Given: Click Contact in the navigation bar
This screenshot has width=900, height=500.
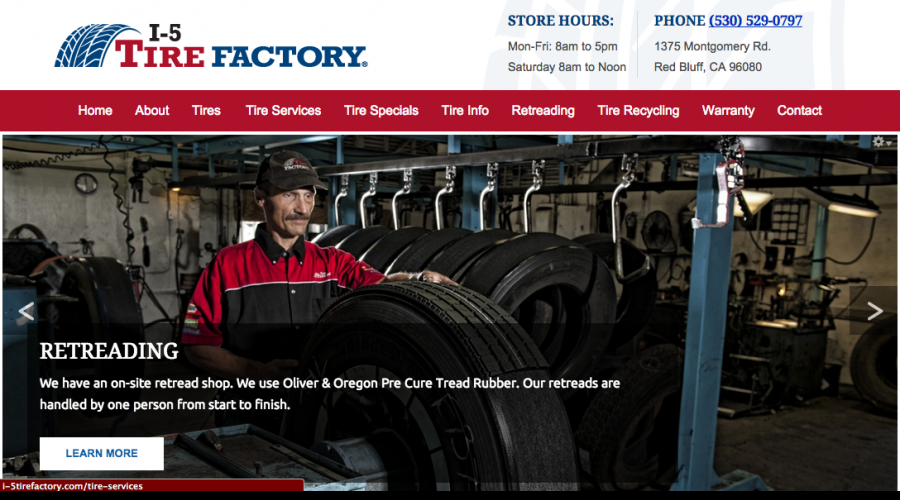Looking at the screenshot, I should (800, 110).
